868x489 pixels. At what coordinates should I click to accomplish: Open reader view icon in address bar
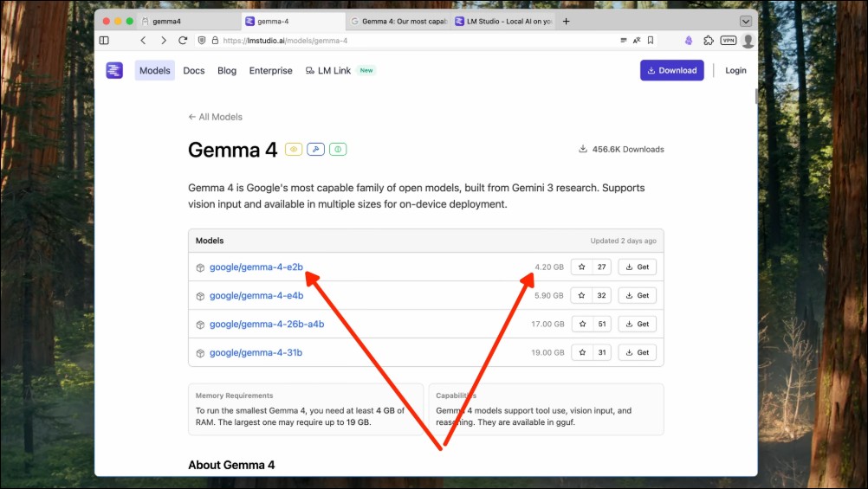[x=624, y=41]
